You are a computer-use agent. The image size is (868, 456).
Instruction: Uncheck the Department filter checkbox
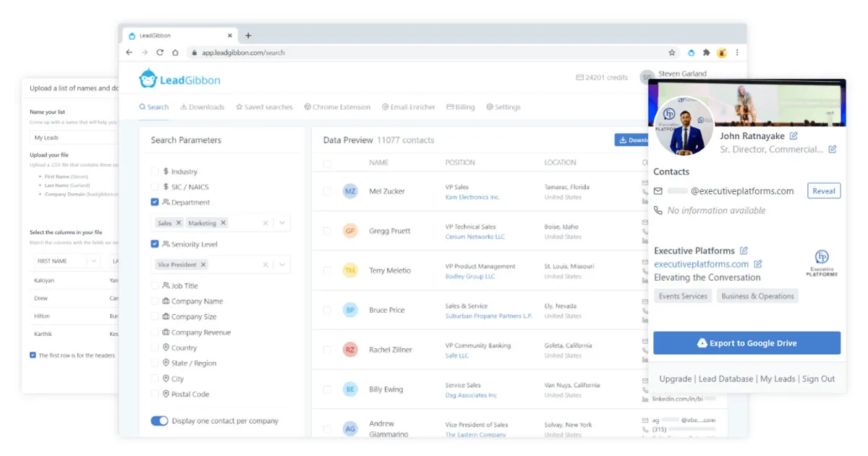pyautogui.click(x=155, y=203)
